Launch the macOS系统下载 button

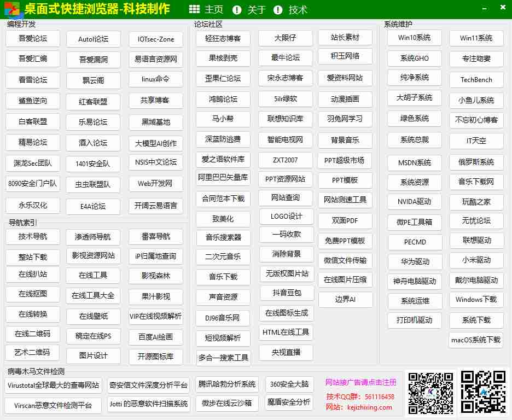coord(476,340)
